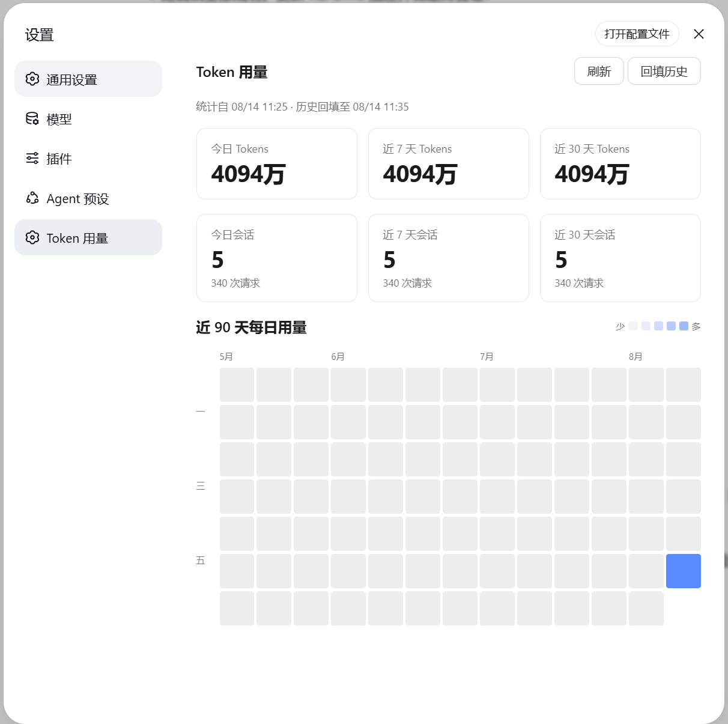Click the 近 7 天 Tokens card
This screenshot has height=724, width=728.
[449, 163]
